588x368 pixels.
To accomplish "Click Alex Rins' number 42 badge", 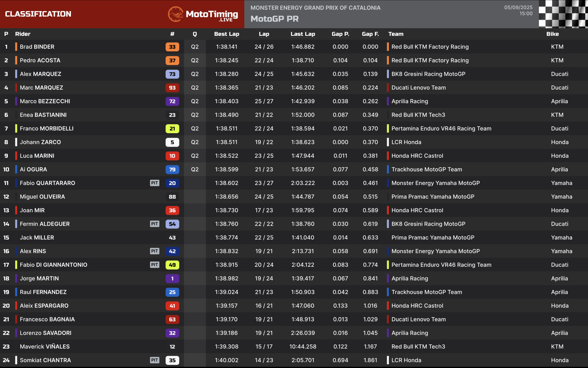I will 172,251.
